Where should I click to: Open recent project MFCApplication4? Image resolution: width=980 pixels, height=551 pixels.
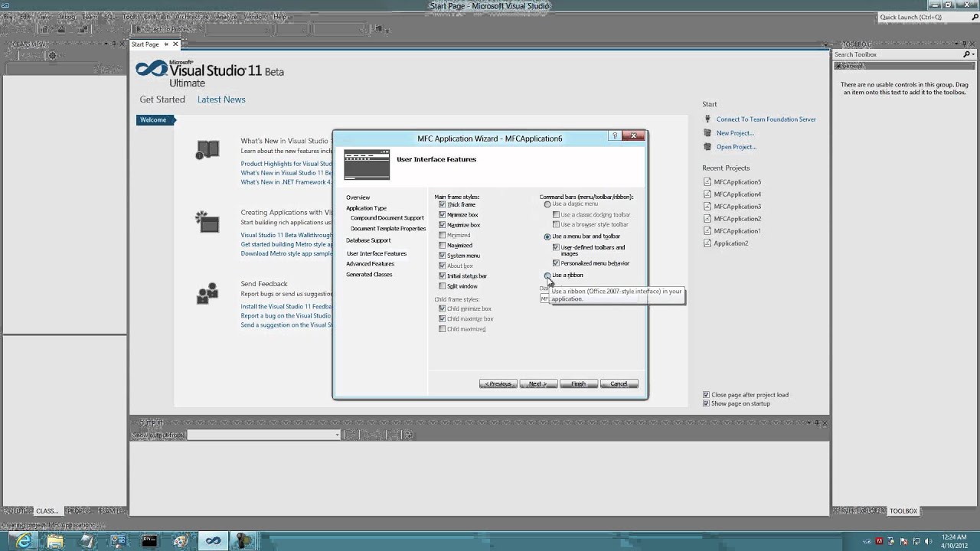tap(737, 194)
